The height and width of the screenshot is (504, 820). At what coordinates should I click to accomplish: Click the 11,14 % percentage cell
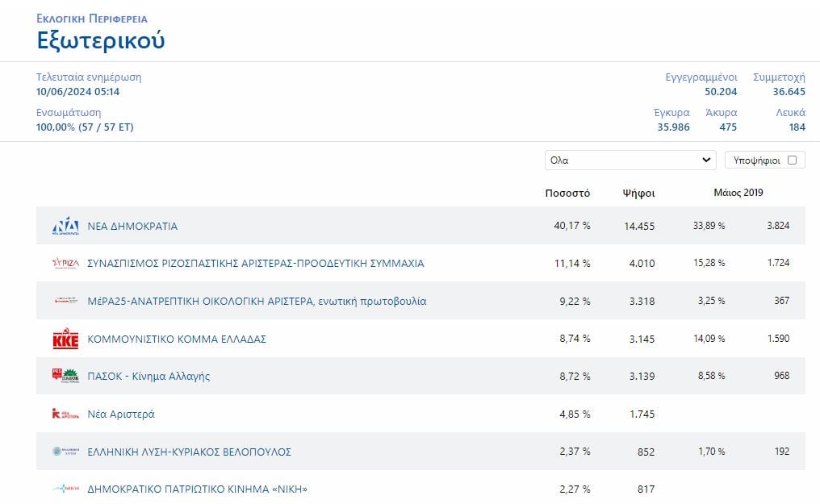572,263
